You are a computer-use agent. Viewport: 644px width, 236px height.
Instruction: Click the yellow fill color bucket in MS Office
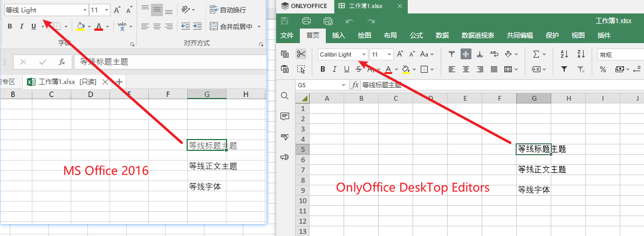[x=80, y=26]
